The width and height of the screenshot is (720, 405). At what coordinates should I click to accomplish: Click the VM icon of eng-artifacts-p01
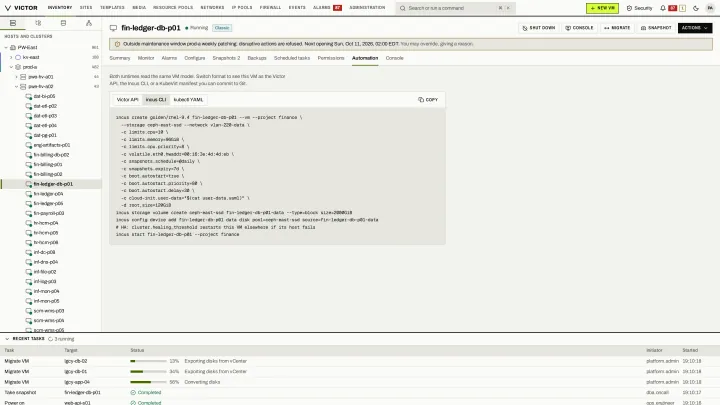click(28, 145)
